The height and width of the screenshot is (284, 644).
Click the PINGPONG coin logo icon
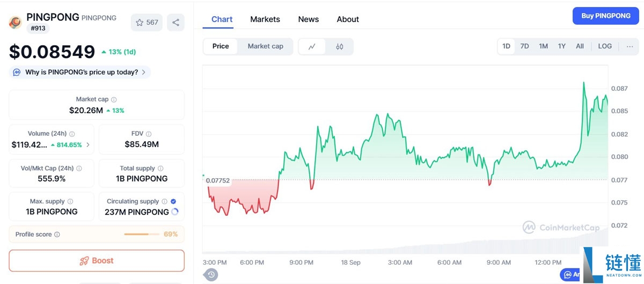[15, 23]
